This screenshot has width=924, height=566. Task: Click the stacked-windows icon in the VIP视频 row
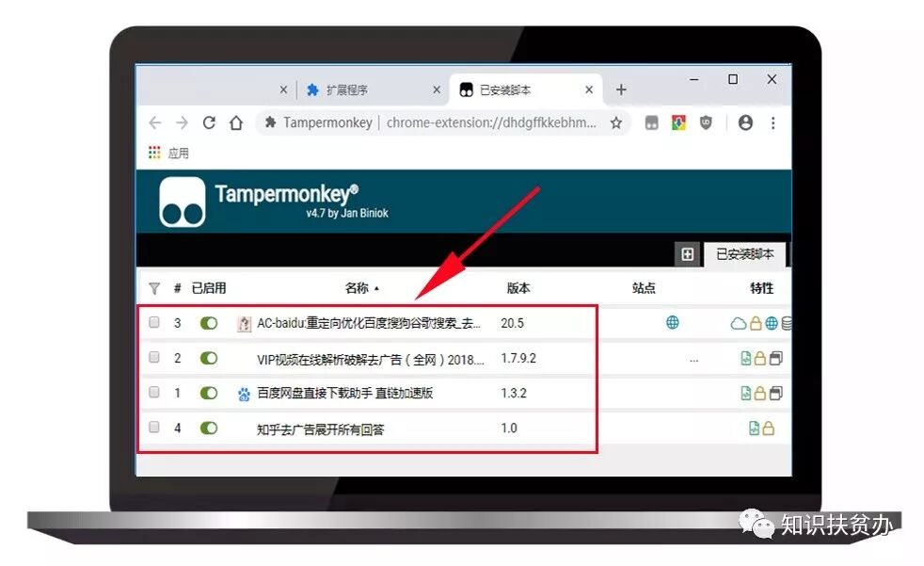pos(776,358)
